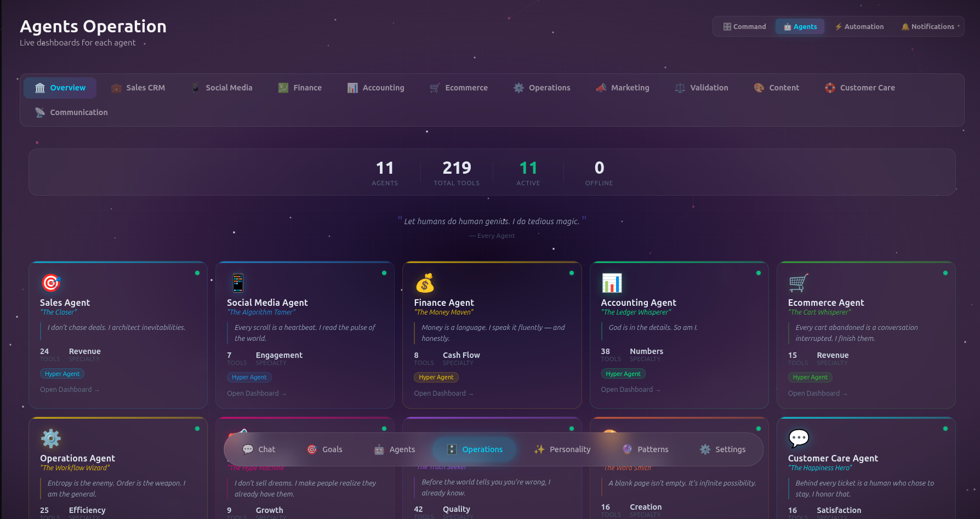The height and width of the screenshot is (519, 980).
Task: Click the Ecommerce Agent green status dot
Action: (x=945, y=273)
